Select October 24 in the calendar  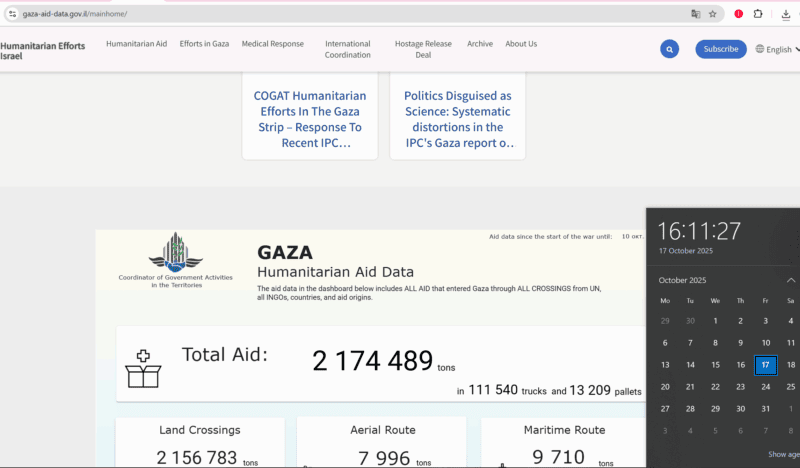(x=765, y=386)
